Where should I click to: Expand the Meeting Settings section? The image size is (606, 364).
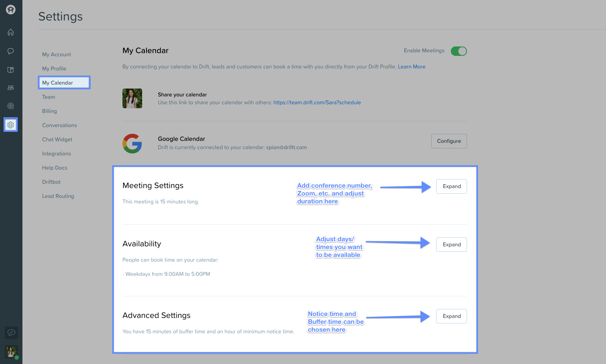click(x=452, y=187)
